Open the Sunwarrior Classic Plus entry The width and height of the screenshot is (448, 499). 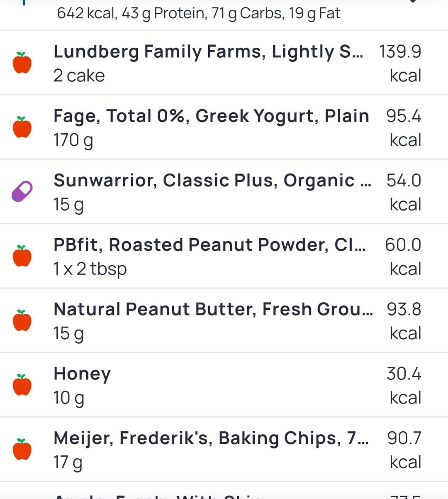pos(212,181)
